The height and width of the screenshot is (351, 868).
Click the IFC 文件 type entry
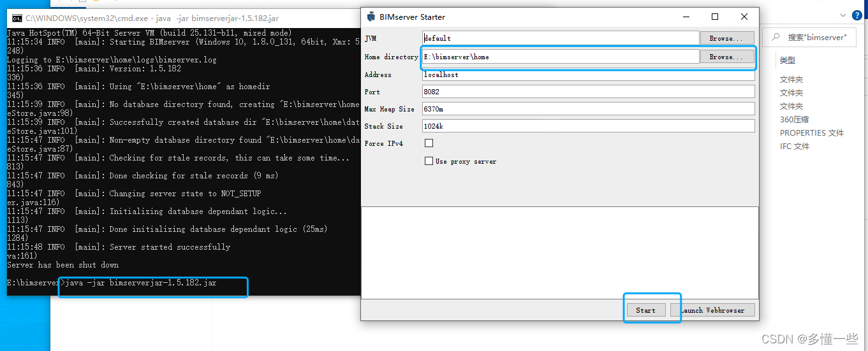pyautogui.click(x=794, y=146)
